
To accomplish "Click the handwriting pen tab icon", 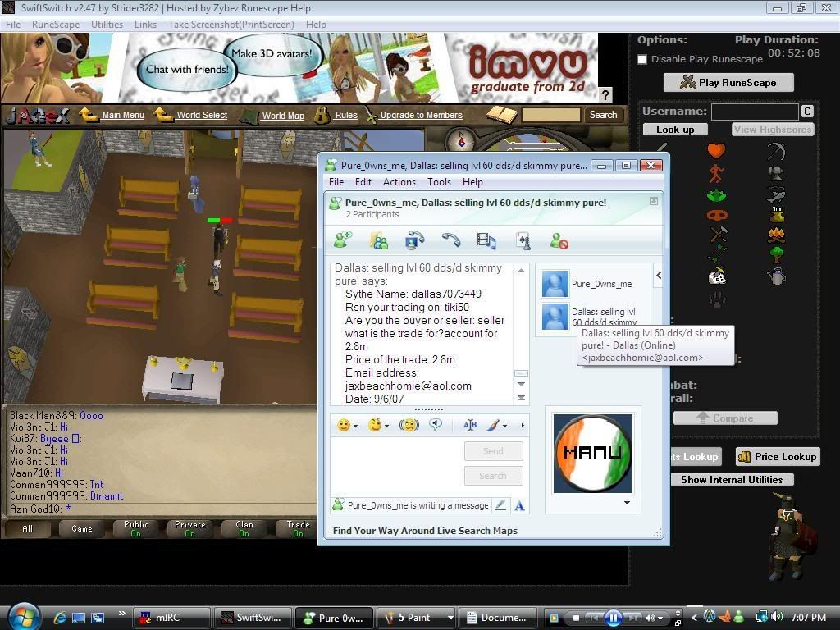I will coord(500,504).
